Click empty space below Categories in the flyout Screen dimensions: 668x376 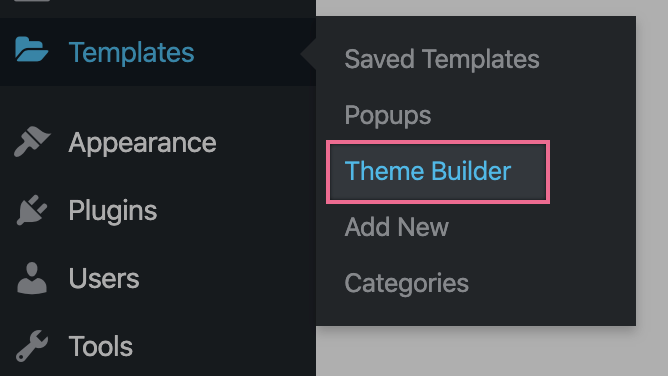[476, 313]
